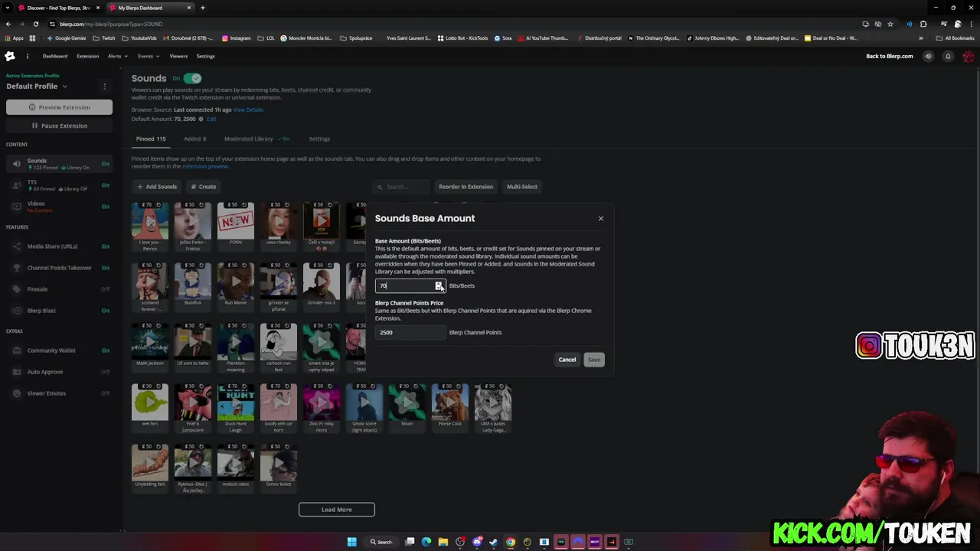This screenshot has width=980, height=551.
Task: Click the TTS icon in sidebar
Action: click(17, 185)
